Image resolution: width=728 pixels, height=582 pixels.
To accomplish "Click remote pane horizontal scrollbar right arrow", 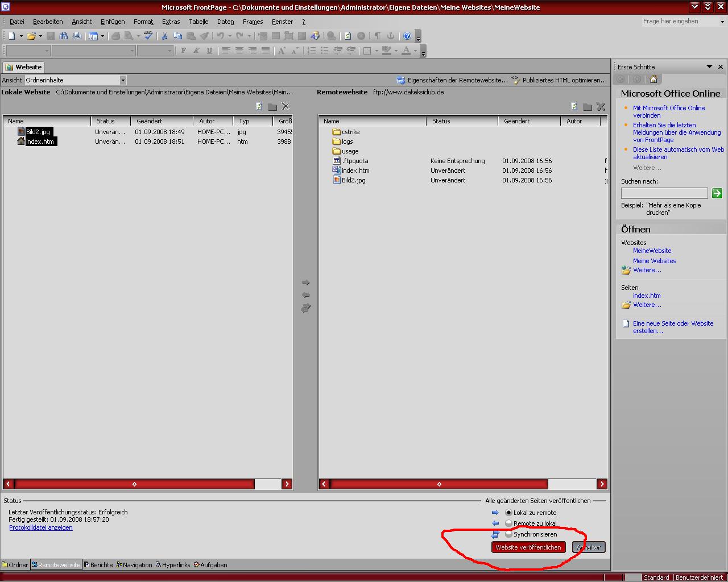I will (602, 484).
